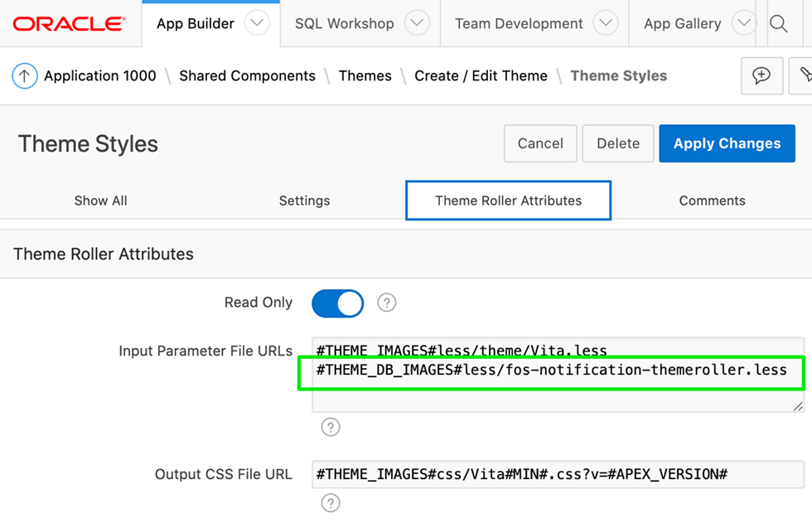Click the Delete button
The height and width of the screenshot is (523, 812).
click(x=617, y=143)
